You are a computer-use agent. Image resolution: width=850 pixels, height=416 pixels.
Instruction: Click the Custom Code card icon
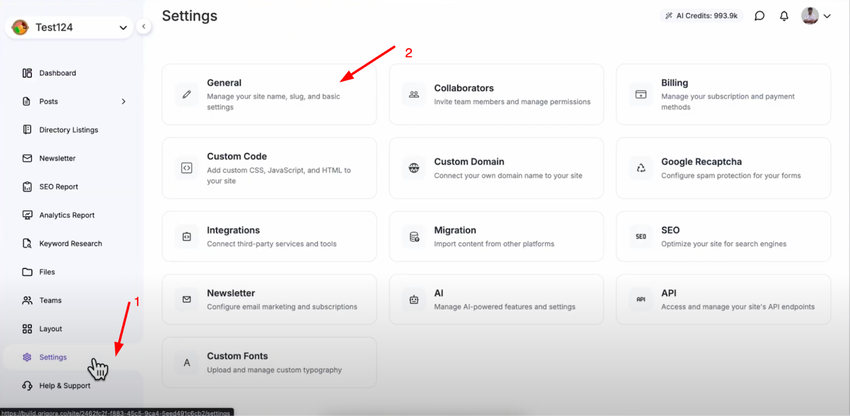[x=187, y=168]
